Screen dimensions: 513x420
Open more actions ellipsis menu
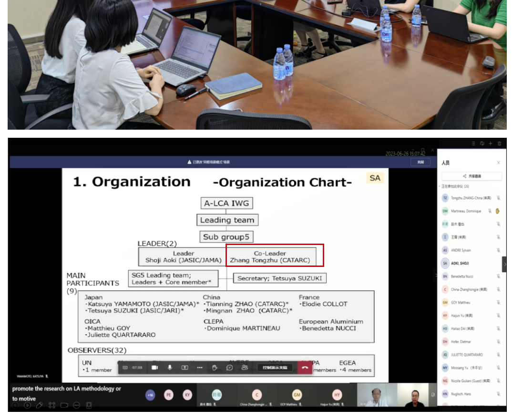tap(199, 368)
